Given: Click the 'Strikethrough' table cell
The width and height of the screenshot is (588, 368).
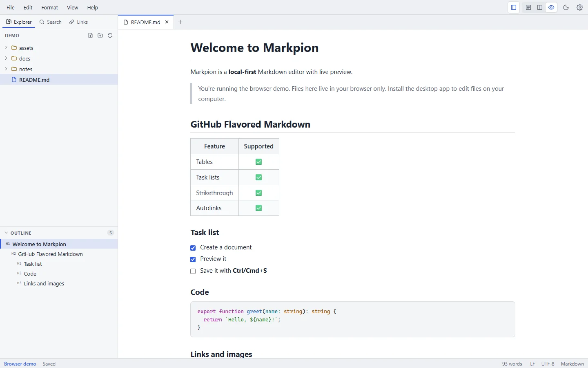Looking at the screenshot, I should [x=214, y=193].
